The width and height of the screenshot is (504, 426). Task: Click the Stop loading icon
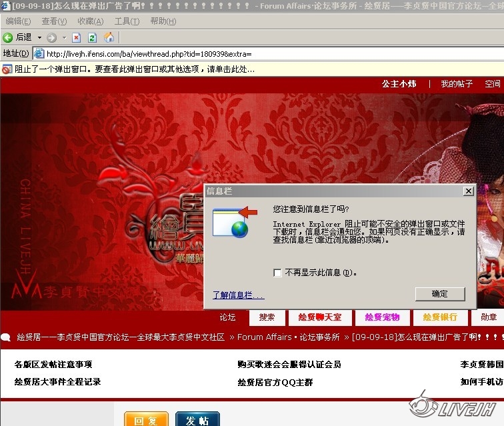point(77,37)
